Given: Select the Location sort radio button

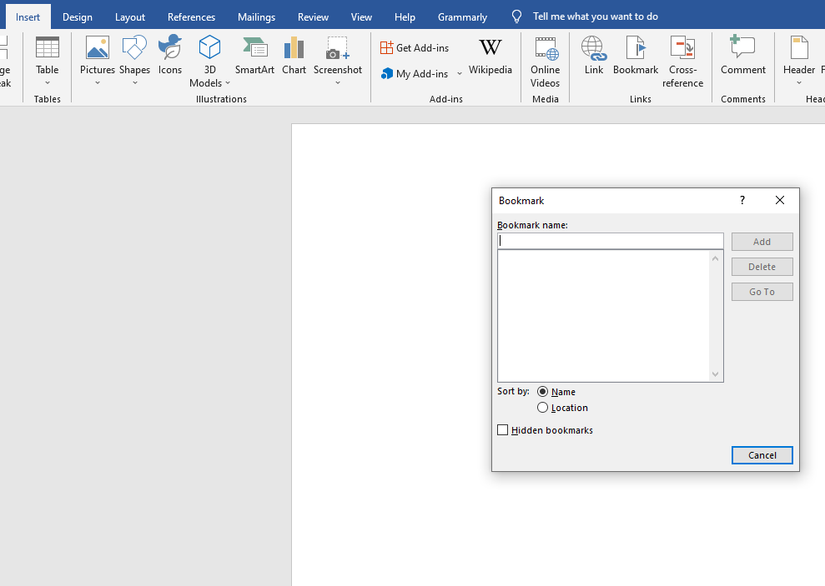Looking at the screenshot, I should (541, 407).
